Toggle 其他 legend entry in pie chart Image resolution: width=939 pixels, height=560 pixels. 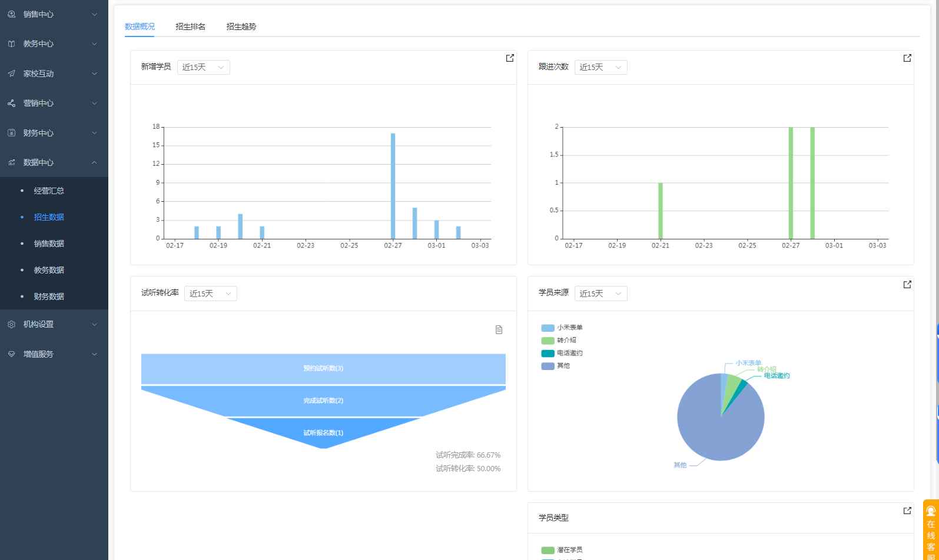[x=555, y=366]
